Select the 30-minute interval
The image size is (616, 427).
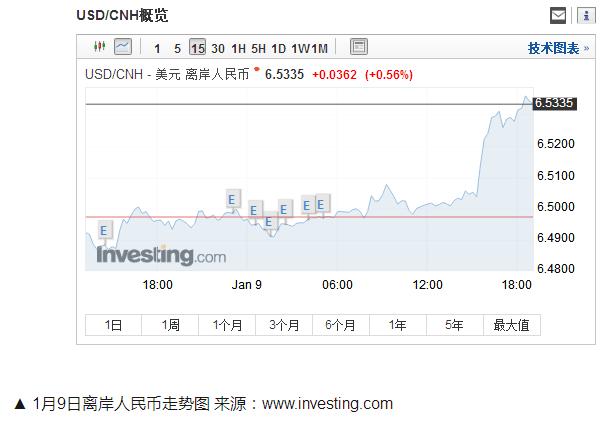pos(218,48)
